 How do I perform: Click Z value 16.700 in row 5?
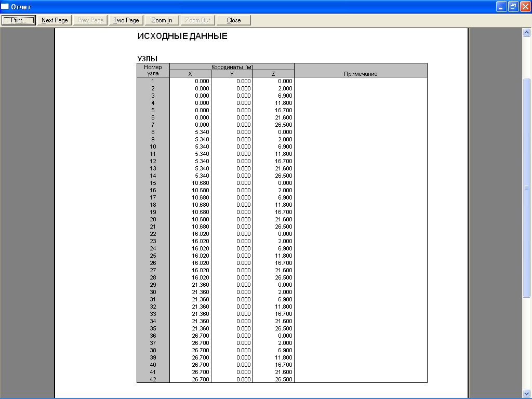coord(283,110)
